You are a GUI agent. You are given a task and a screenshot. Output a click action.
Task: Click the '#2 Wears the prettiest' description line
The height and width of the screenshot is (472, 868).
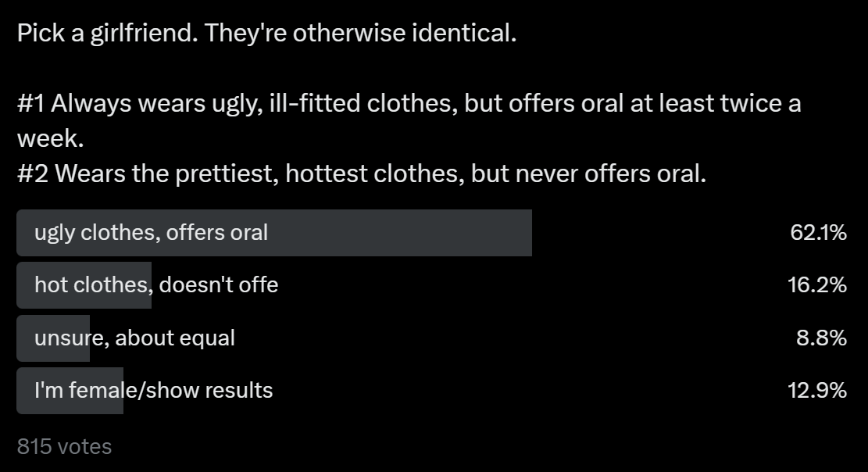[x=362, y=174]
